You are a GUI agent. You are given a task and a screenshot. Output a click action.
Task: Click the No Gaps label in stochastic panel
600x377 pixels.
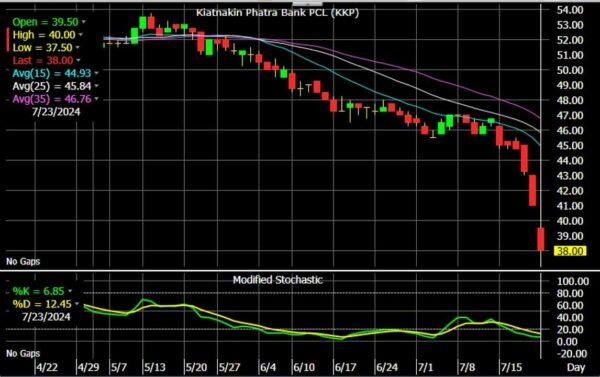pos(23,353)
